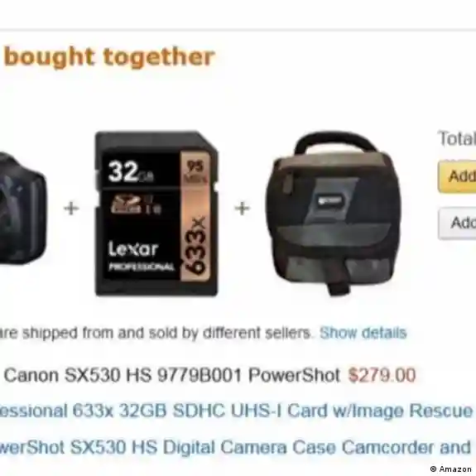476x476 pixels.
Task: Click the plus sign after the camera
Action: pyautogui.click(x=71, y=209)
